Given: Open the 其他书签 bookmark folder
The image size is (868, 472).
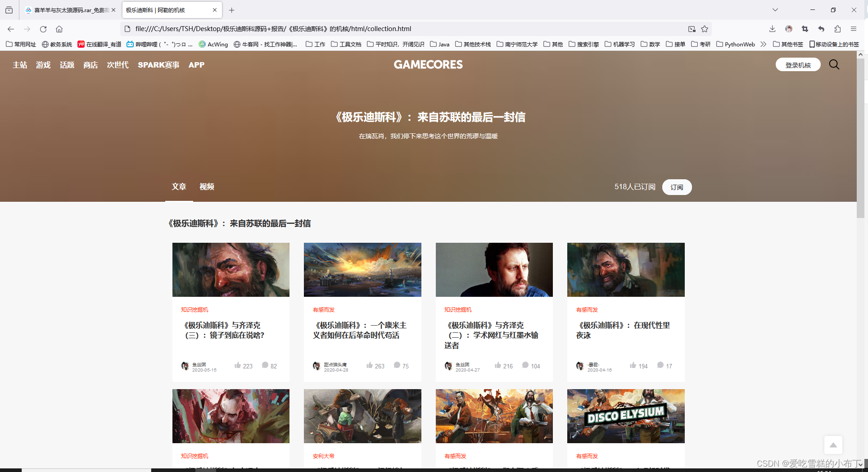Looking at the screenshot, I should pos(788,44).
